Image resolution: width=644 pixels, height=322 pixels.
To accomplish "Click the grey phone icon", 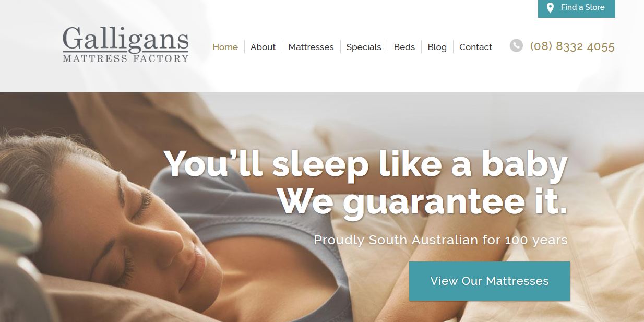I will [x=516, y=46].
